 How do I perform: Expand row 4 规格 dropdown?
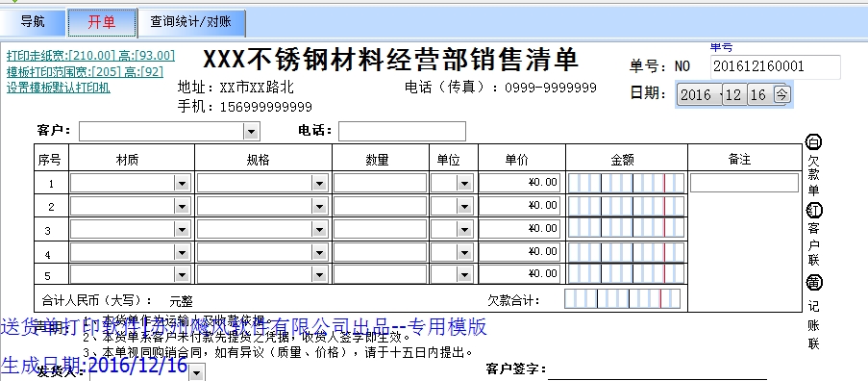pos(319,252)
